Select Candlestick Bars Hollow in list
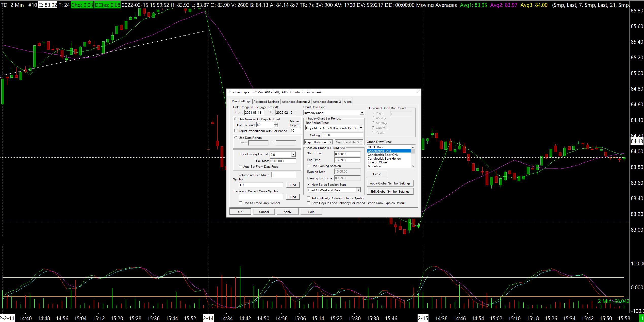This screenshot has width=644, height=322. tap(384, 159)
